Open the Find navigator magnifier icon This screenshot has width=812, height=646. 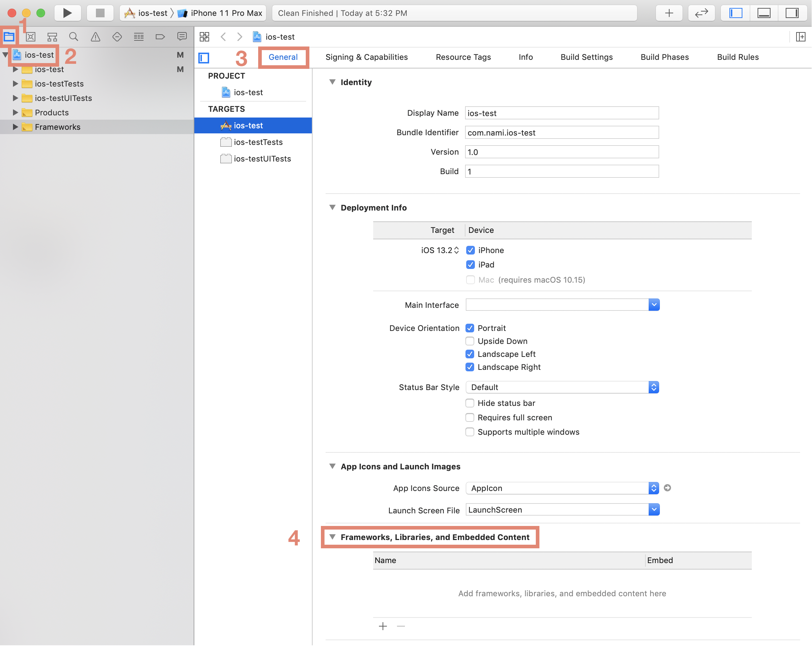pos(74,36)
